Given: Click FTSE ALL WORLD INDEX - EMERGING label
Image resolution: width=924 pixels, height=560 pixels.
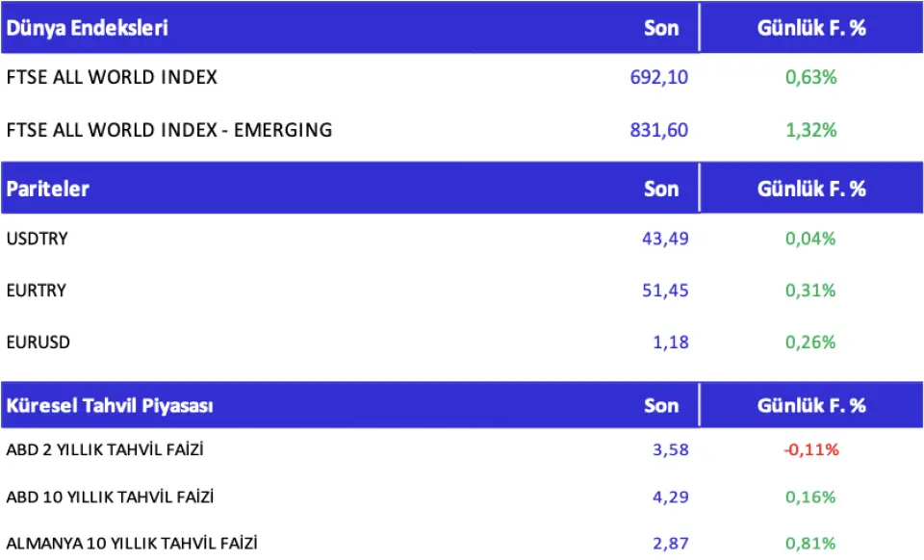Looking at the screenshot, I should click(169, 130).
